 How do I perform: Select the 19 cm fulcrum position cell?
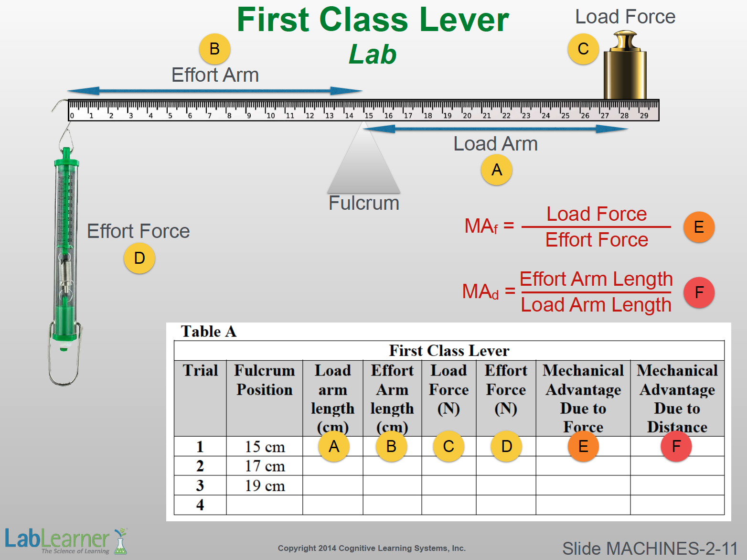[x=265, y=485]
